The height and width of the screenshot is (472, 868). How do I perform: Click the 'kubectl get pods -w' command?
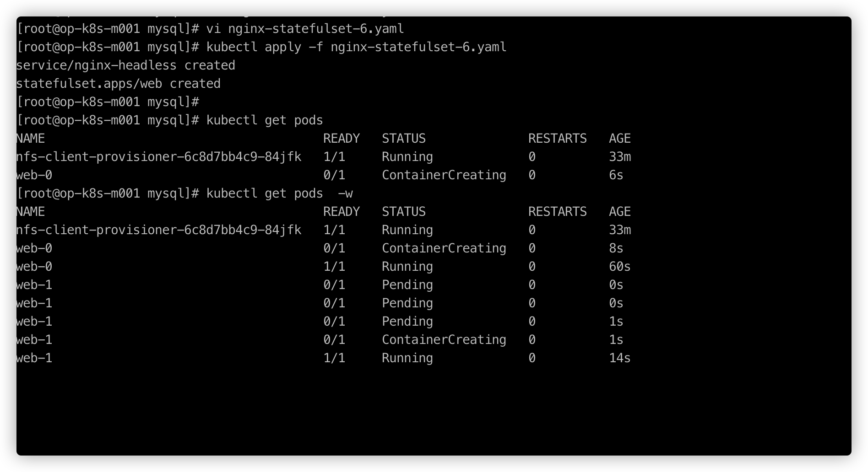[x=280, y=193]
